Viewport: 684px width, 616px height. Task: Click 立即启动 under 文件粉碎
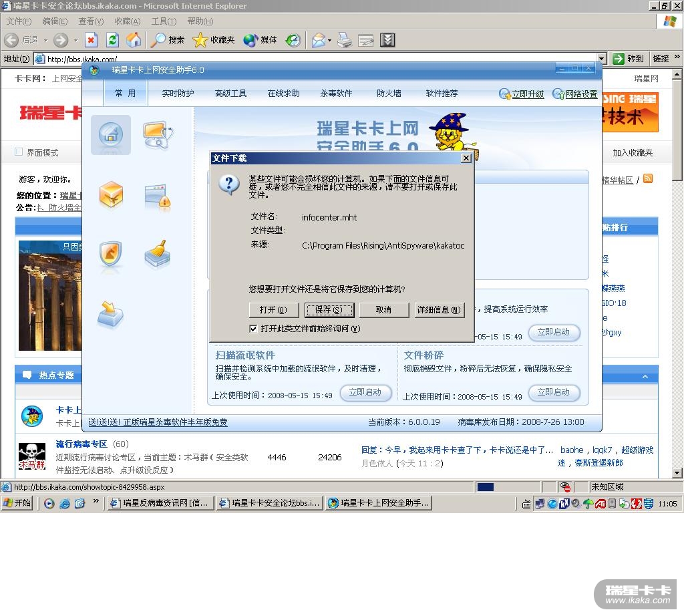554,392
